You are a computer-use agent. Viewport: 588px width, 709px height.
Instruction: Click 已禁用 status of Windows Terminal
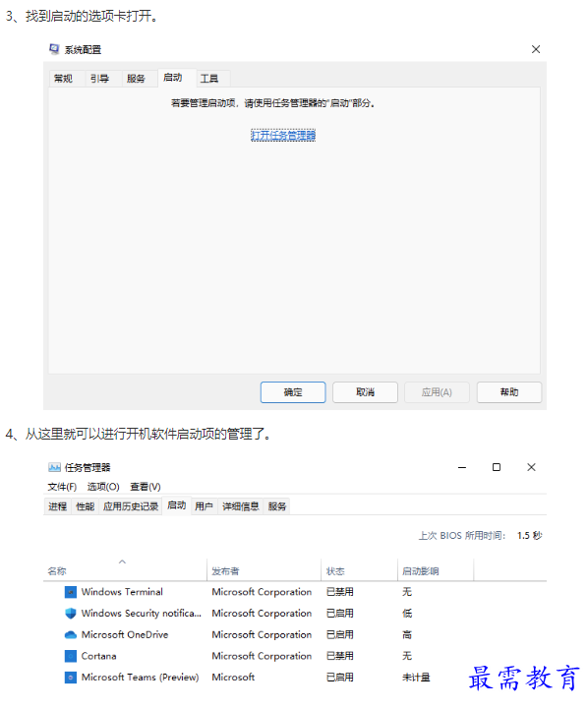click(340, 592)
